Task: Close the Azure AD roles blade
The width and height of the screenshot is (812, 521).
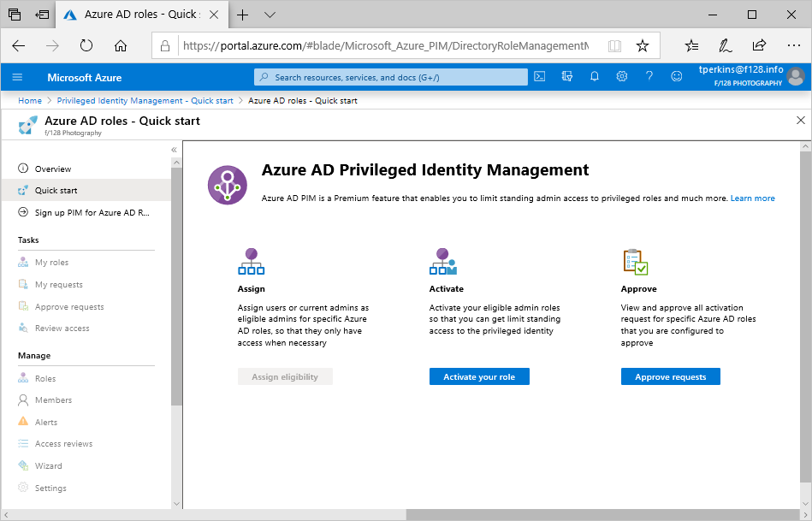Action: [801, 121]
